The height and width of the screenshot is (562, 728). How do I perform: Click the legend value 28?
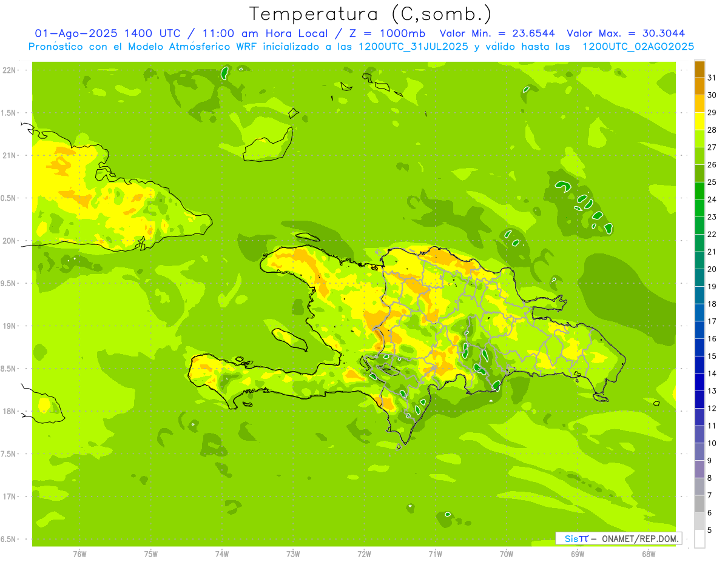point(712,130)
